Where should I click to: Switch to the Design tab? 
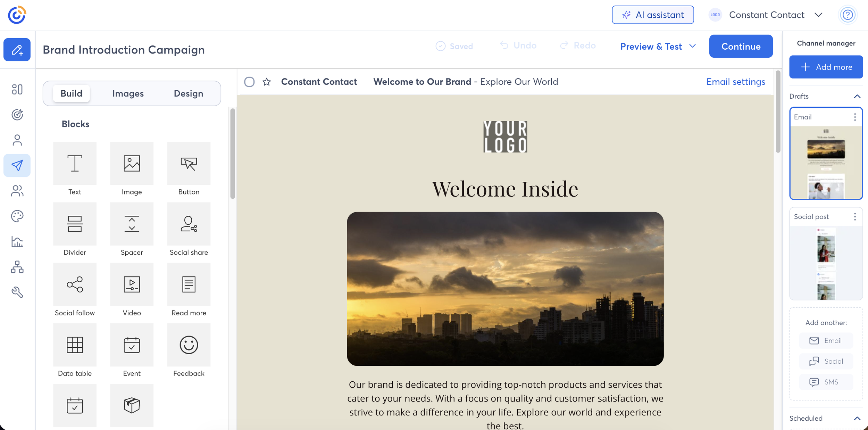click(188, 93)
